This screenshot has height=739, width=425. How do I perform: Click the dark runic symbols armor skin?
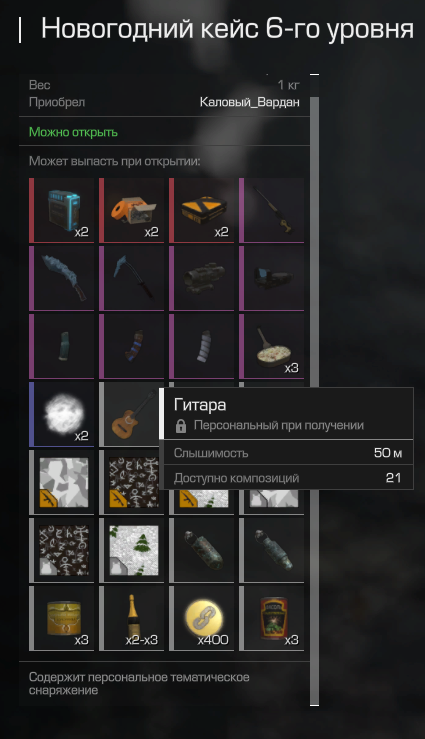(x=62, y=550)
